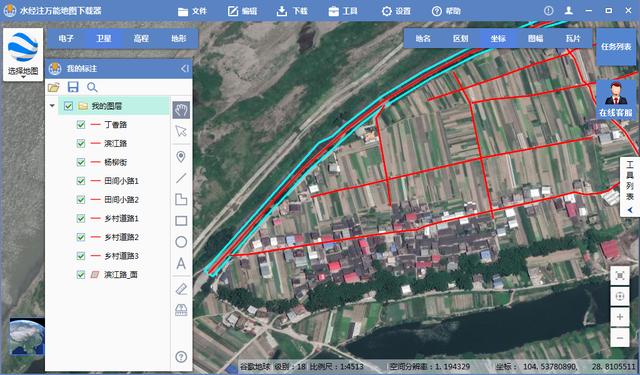Uncheck the 田间小路2 checkbox
The width and height of the screenshot is (640, 375).
[81, 200]
